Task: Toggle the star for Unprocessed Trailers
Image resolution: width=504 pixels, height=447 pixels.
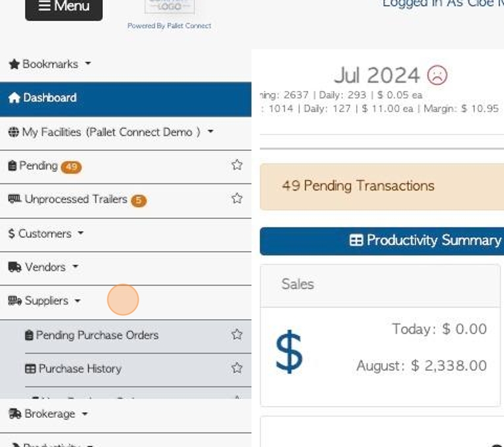Action: pyautogui.click(x=237, y=198)
